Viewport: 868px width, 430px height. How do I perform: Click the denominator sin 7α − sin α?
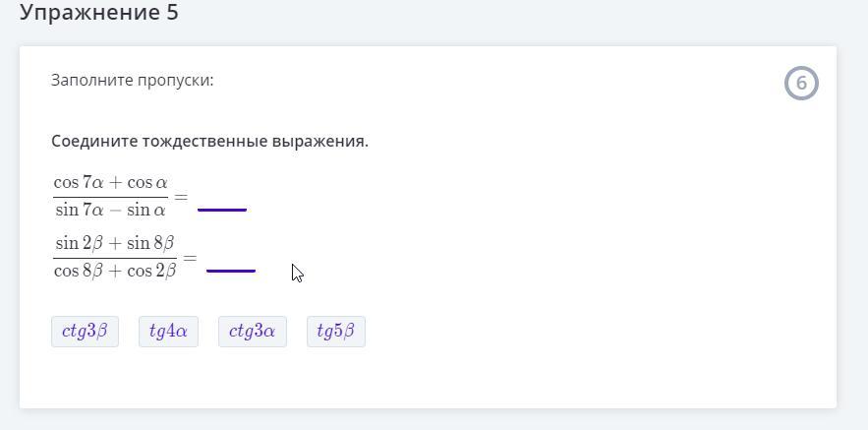pyautogui.click(x=110, y=210)
